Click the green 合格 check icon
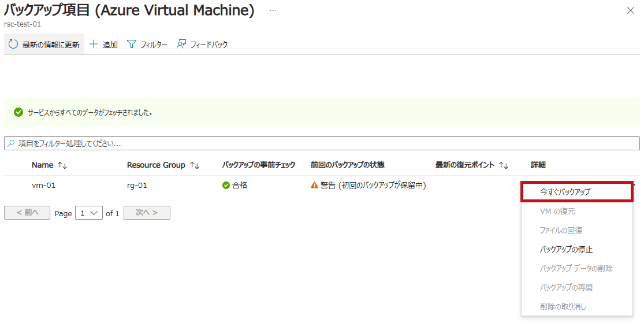The height and width of the screenshot is (326, 644). pyautogui.click(x=226, y=186)
